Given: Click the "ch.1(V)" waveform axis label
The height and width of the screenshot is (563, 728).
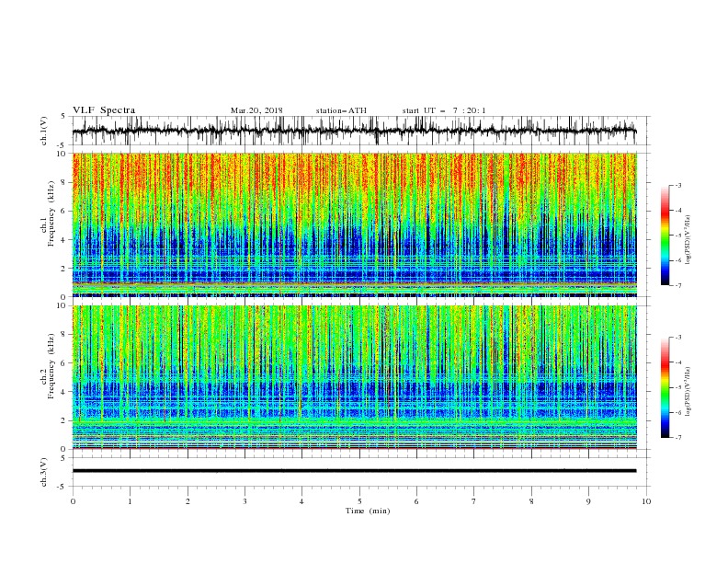Looking at the screenshot, I should click(43, 131).
